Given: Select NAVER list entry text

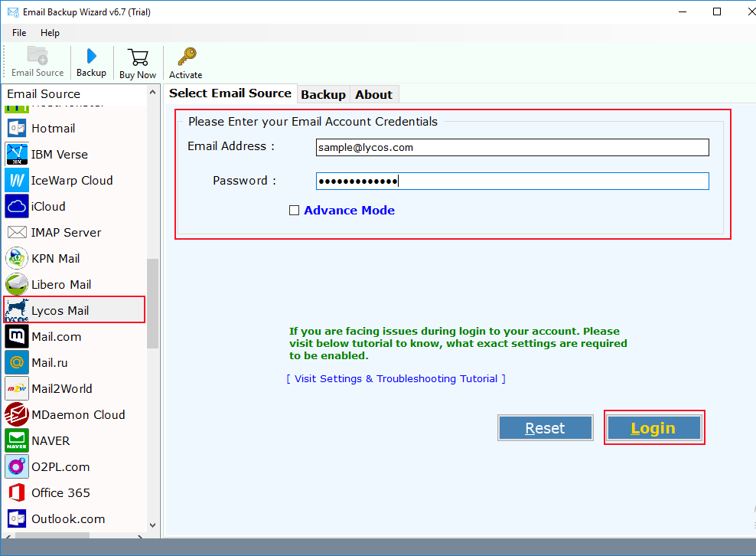Looking at the screenshot, I should tap(51, 441).
